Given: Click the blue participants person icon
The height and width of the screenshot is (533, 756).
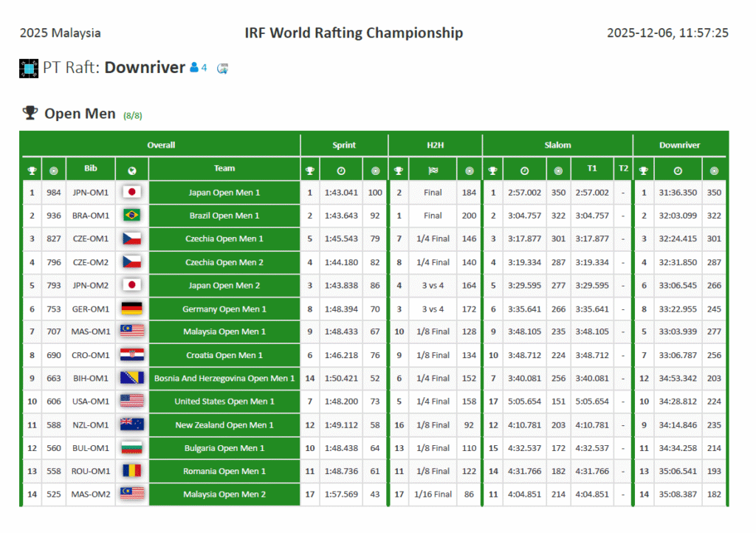Looking at the screenshot, I should click(194, 68).
